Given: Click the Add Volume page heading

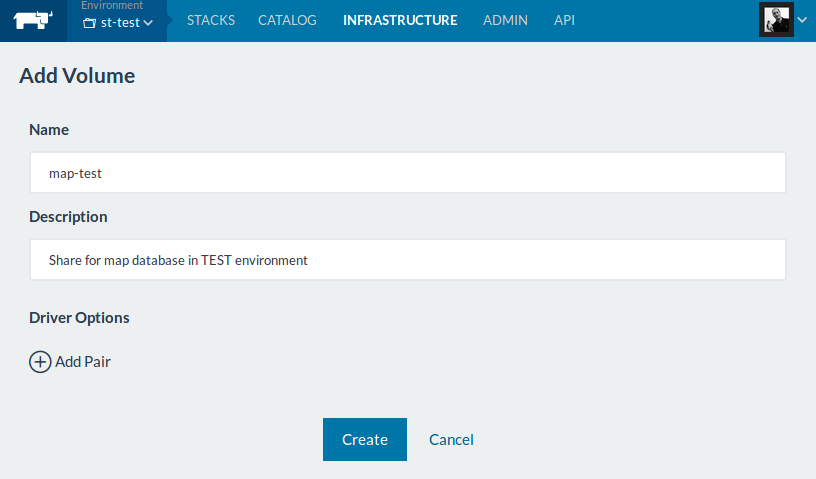Looking at the screenshot, I should [77, 76].
